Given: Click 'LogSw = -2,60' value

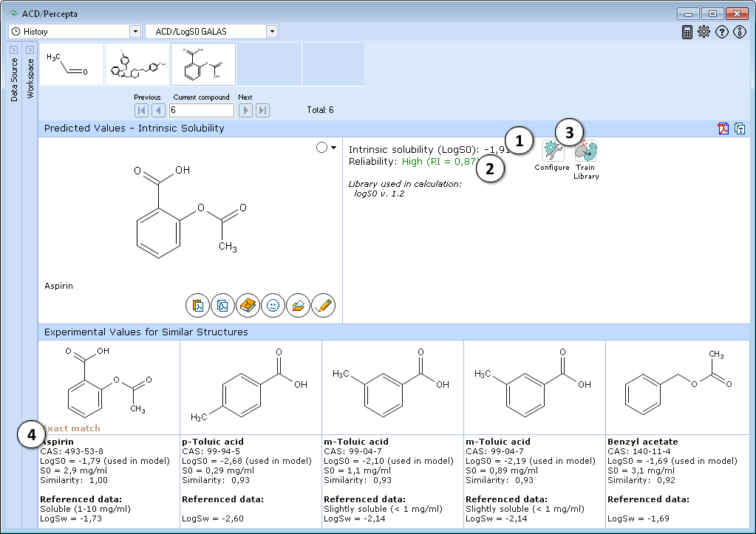Looking at the screenshot, I should tap(213, 518).
